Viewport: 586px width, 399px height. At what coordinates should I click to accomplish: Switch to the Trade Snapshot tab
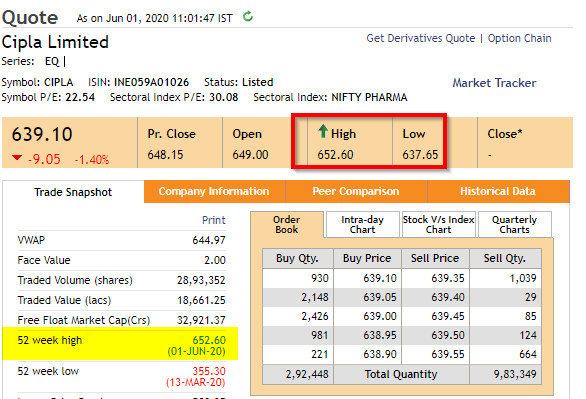[x=73, y=192]
